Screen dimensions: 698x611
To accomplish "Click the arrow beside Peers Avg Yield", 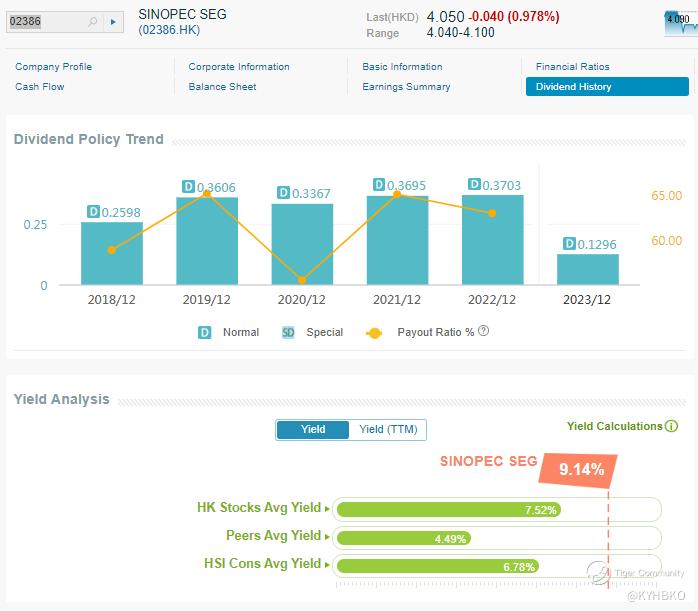I will point(327,537).
